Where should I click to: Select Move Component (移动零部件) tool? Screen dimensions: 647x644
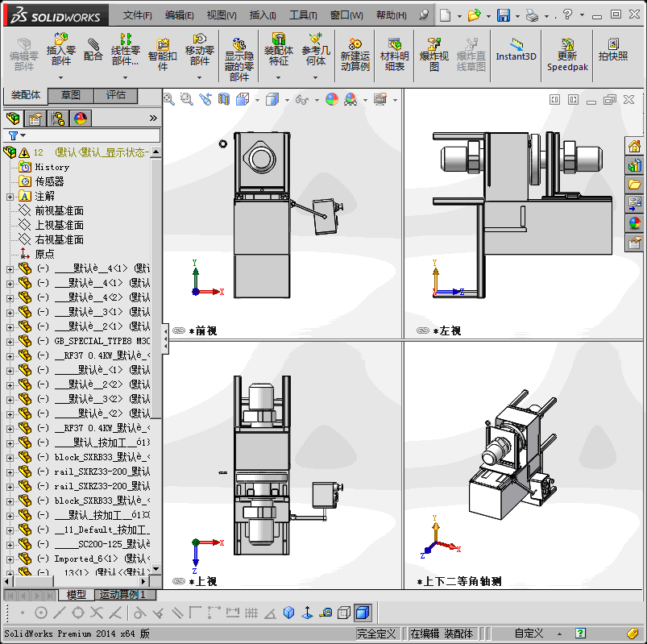tap(200, 49)
